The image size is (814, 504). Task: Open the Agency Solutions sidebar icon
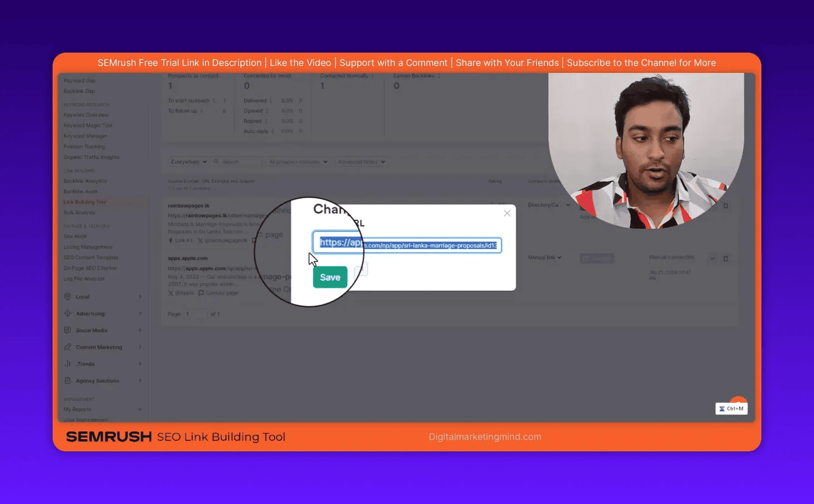pos(68,380)
